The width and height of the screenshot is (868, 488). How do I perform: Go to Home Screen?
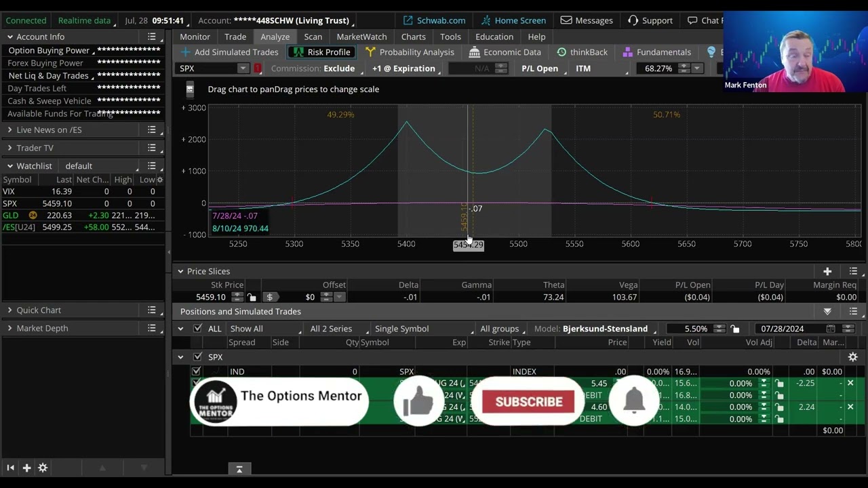click(x=513, y=20)
